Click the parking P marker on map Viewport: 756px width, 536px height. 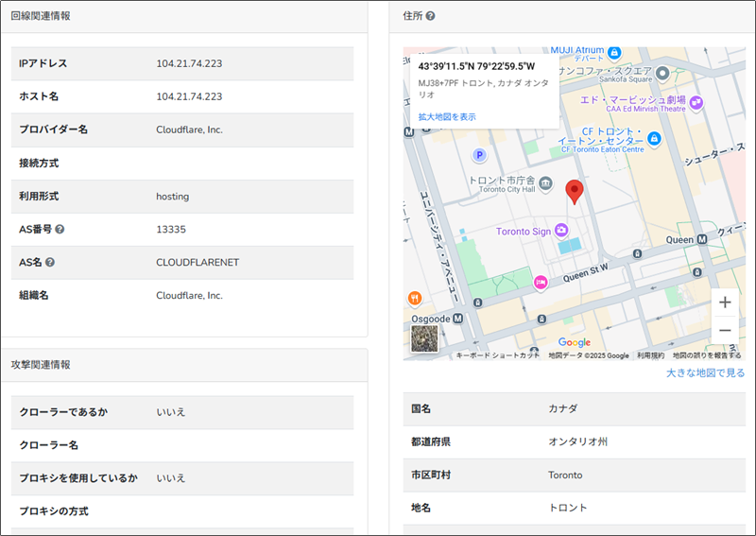click(x=479, y=155)
